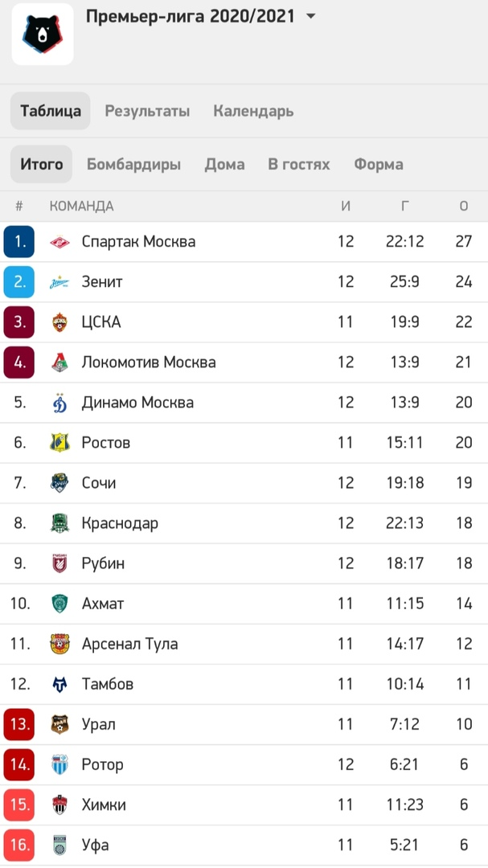The height and width of the screenshot is (868, 488).
Task: Open the CSKA team crest
Action: pos(59,322)
